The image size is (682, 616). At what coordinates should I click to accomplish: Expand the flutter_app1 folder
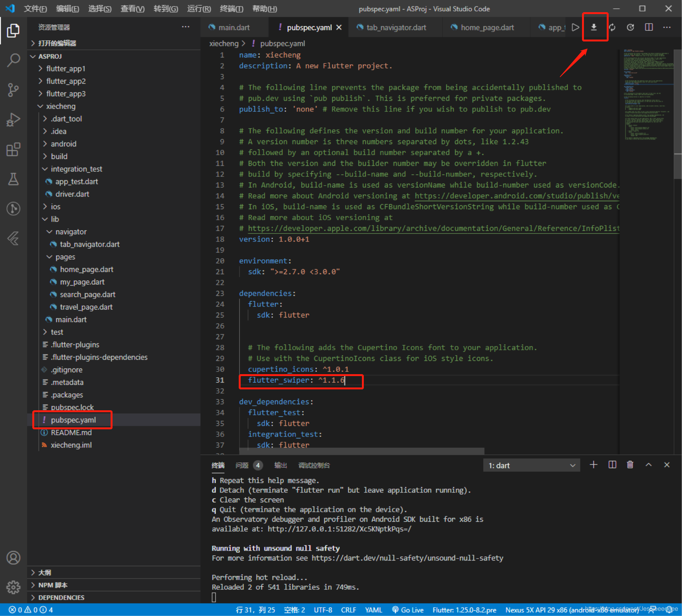[x=66, y=68]
